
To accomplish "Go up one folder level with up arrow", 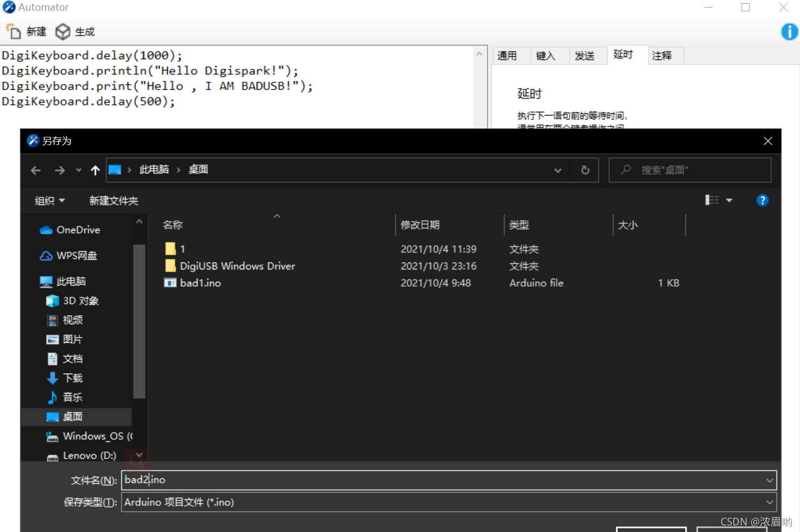I will pos(95,170).
